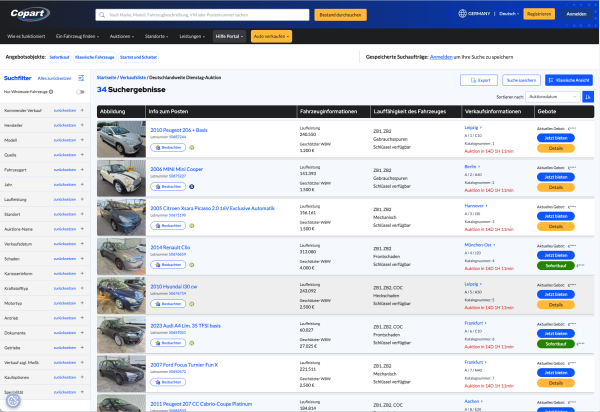Open the Leistungen menu

pyautogui.click(x=192, y=36)
